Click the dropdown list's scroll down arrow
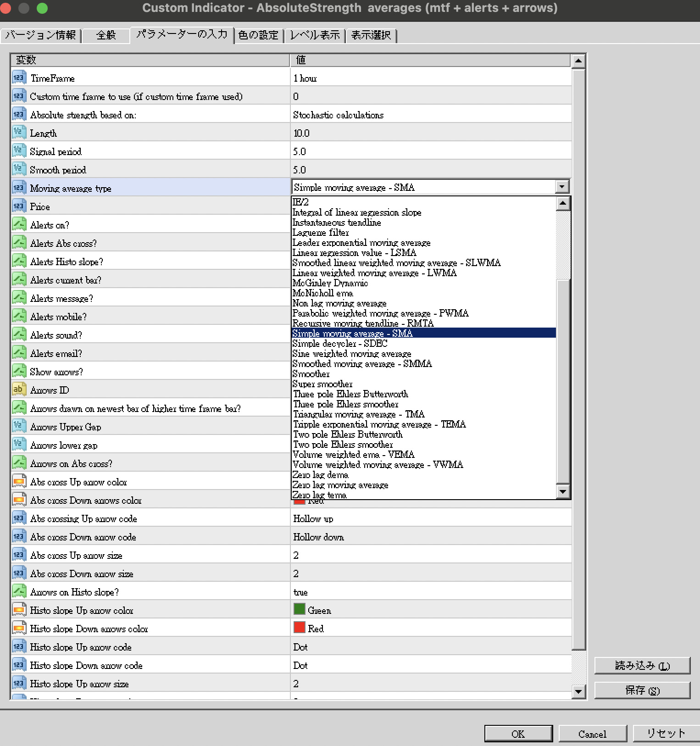The image size is (700, 746). tap(563, 491)
